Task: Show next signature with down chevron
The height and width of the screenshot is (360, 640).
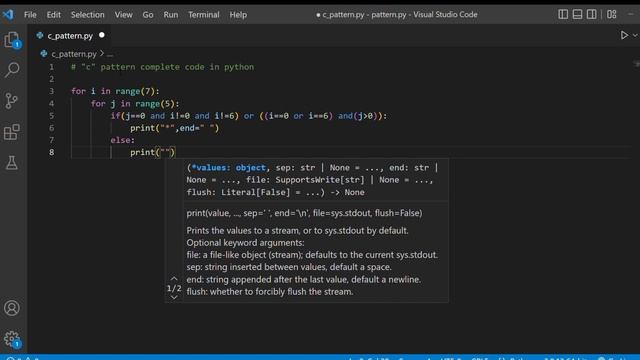Action: tap(174, 297)
